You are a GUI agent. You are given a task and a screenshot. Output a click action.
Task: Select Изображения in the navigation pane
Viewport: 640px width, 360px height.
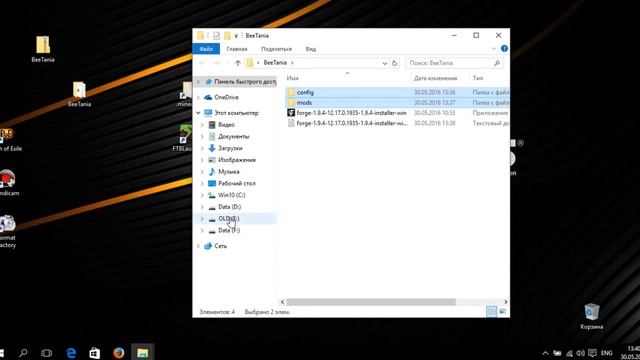click(x=237, y=160)
